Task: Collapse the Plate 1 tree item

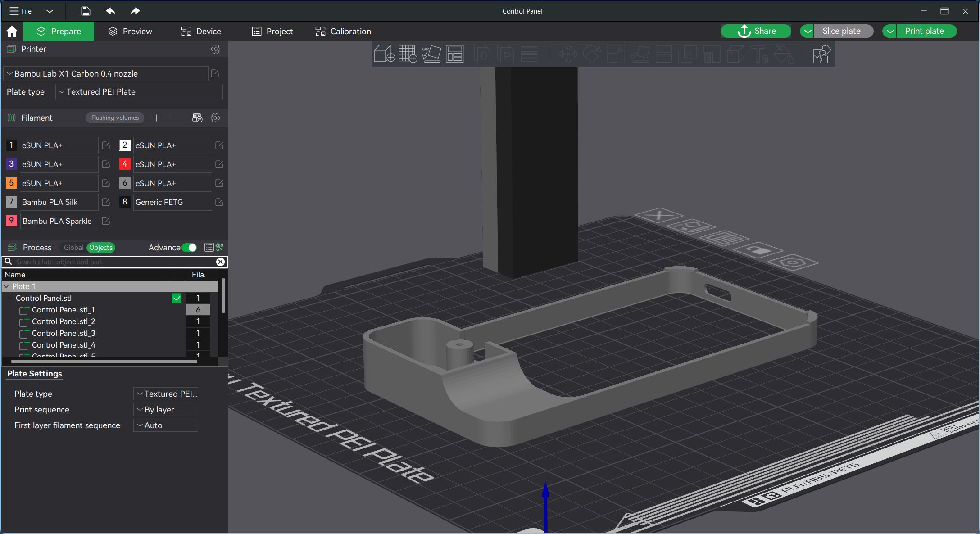Action: [6, 286]
